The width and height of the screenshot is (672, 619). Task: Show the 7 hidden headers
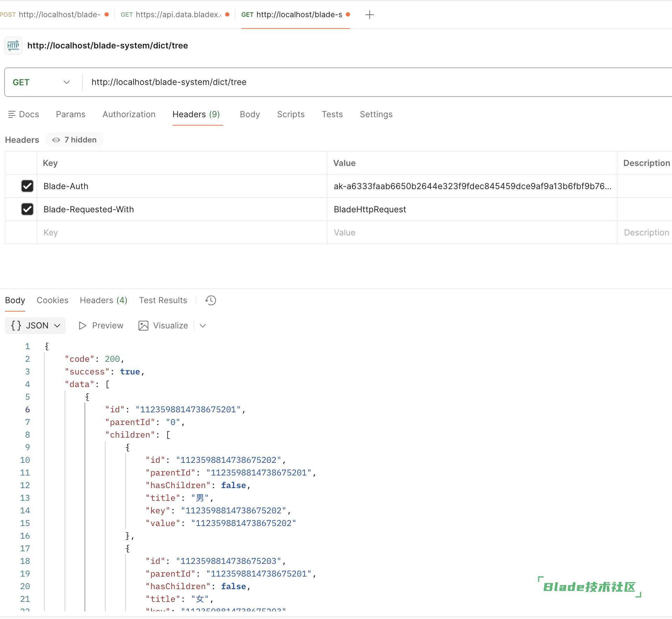tap(74, 140)
